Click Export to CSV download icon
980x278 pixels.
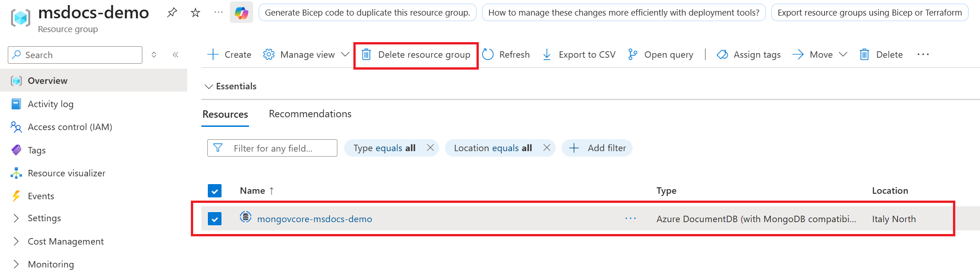547,55
